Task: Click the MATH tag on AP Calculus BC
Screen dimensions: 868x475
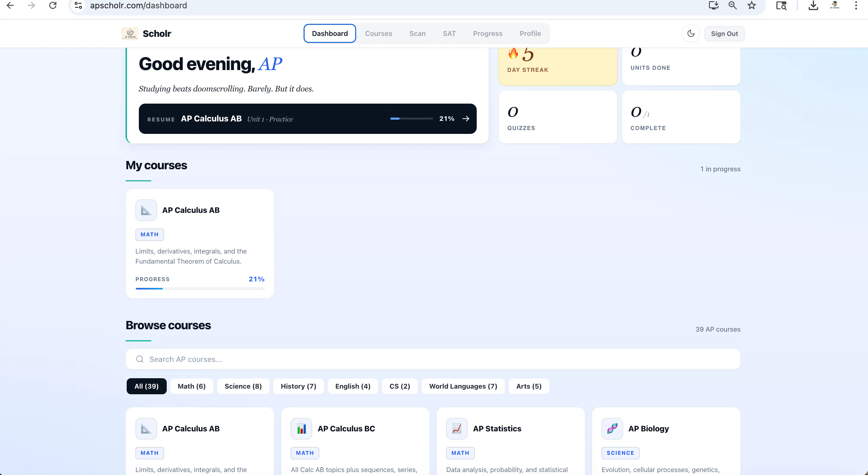Action: click(305, 453)
